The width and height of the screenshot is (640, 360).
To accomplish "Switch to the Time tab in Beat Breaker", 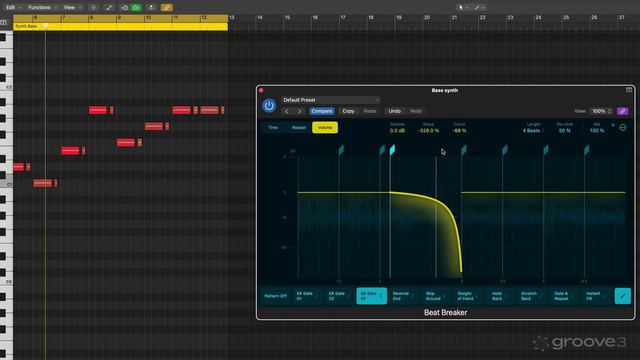I will coord(273,128).
